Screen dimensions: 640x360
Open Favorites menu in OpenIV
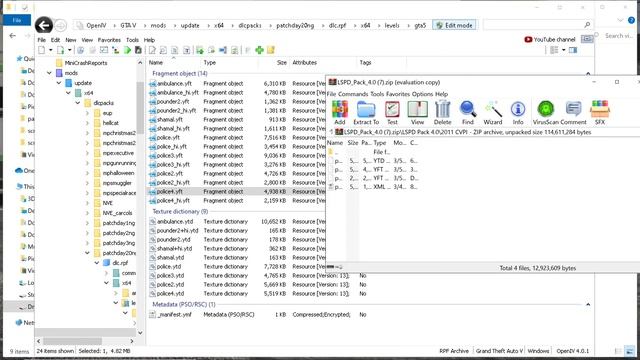tap(109, 40)
